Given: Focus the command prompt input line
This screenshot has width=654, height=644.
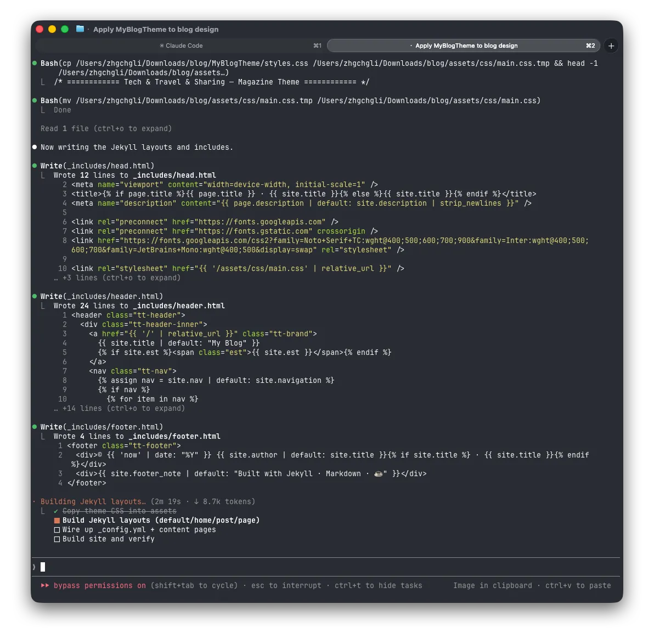Looking at the screenshot, I should (x=329, y=567).
